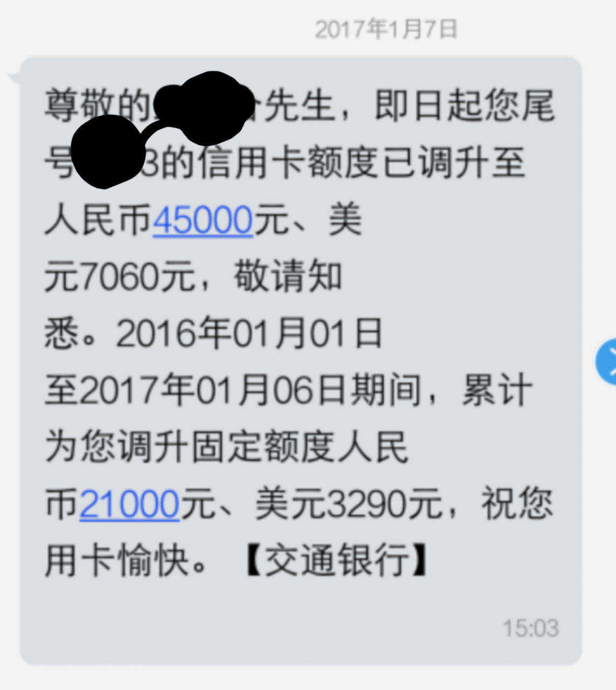This screenshot has height=690, width=616.
Task: Tap the phrase 用卡愉快
Action: click(117, 562)
